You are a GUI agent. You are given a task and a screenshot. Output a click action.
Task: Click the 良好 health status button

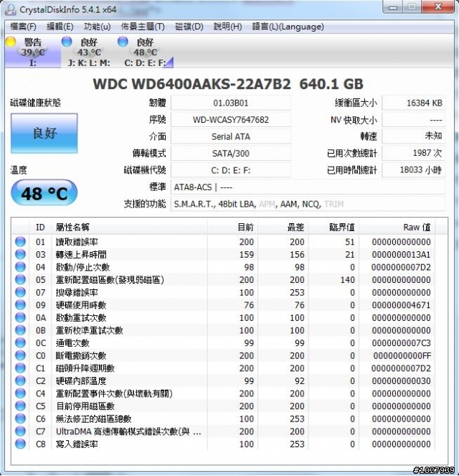click(x=44, y=134)
